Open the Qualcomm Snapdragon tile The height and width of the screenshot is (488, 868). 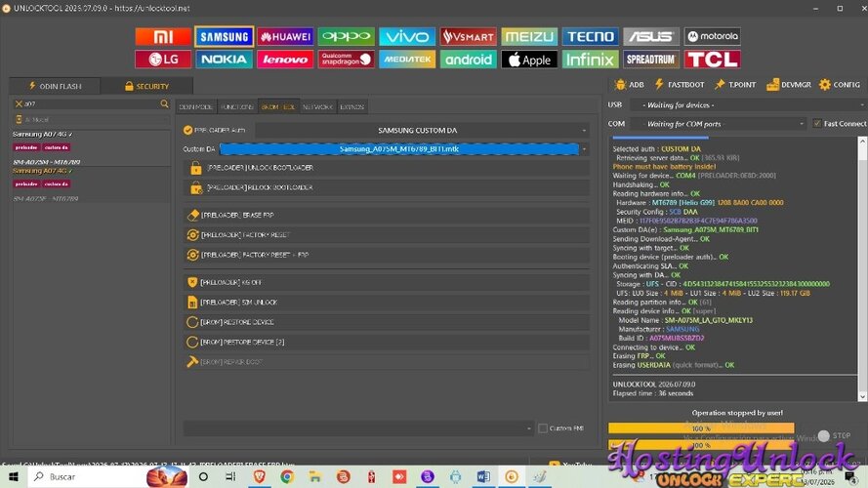pyautogui.click(x=346, y=60)
